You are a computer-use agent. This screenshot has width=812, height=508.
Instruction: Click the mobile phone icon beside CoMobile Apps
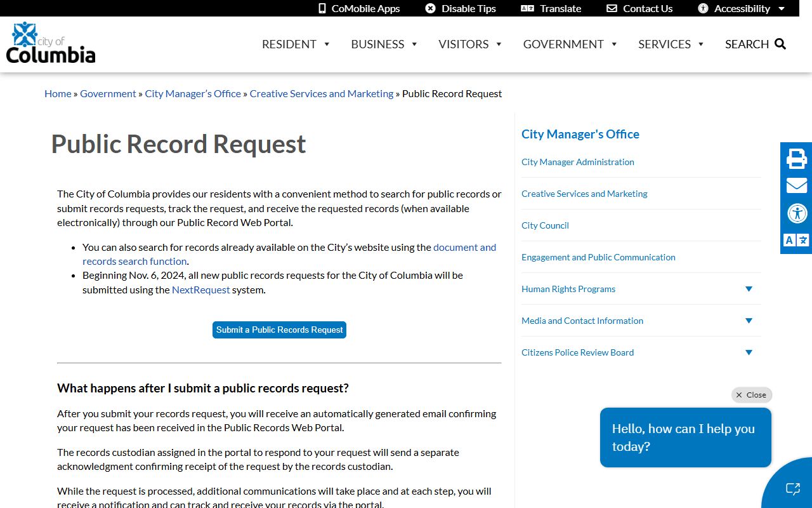[x=322, y=8]
